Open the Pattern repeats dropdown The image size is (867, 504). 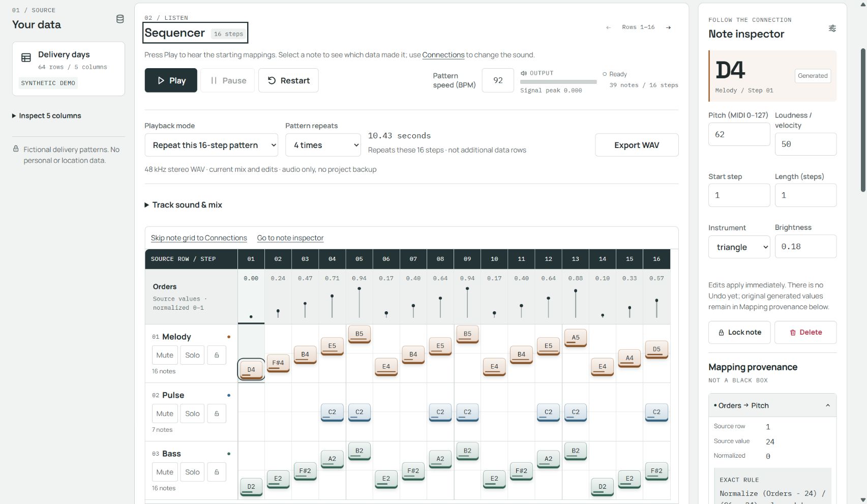(x=323, y=145)
